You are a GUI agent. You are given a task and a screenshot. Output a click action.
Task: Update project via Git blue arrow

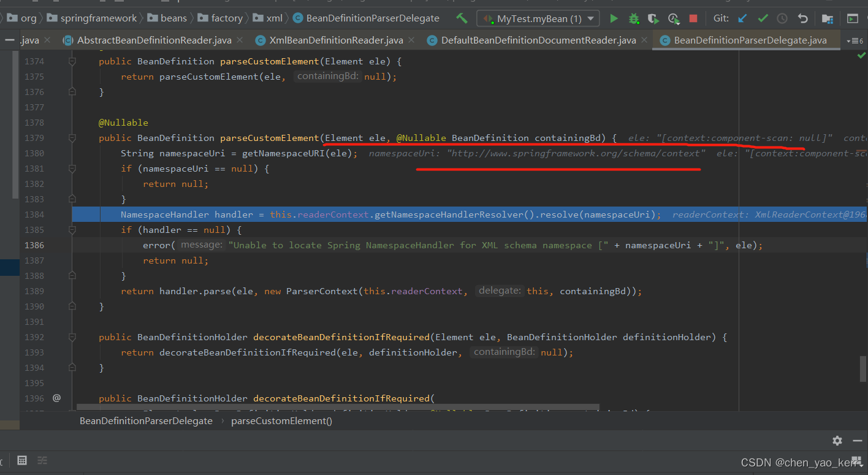(742, 18)
